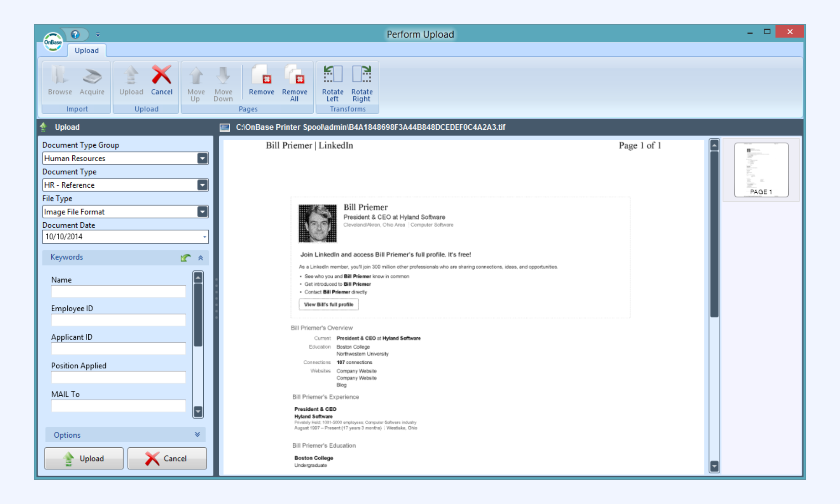The height and width of the screenshot is (504, 840).
Task: Click the spool file path text
Action: 370,127
